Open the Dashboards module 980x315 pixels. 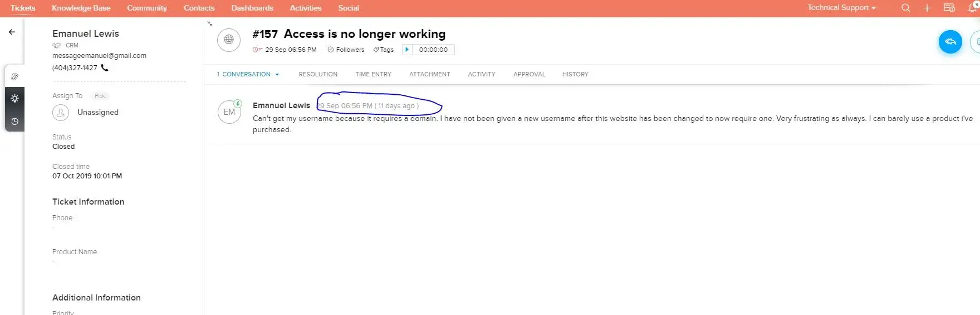point(252,8)
